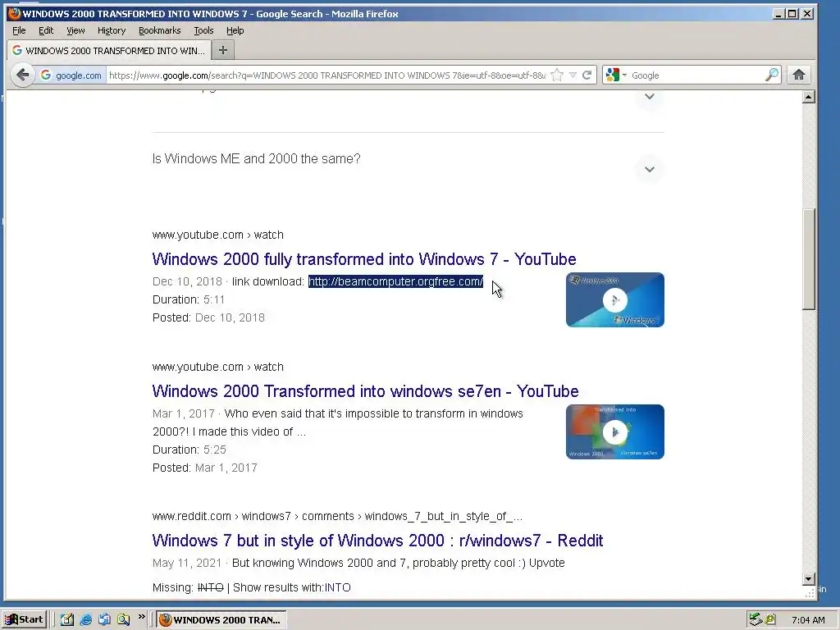Click the Google search box in toolbar
Viewport: 840px width, 630px height.
pyautogui.click(x=696, y=75)
